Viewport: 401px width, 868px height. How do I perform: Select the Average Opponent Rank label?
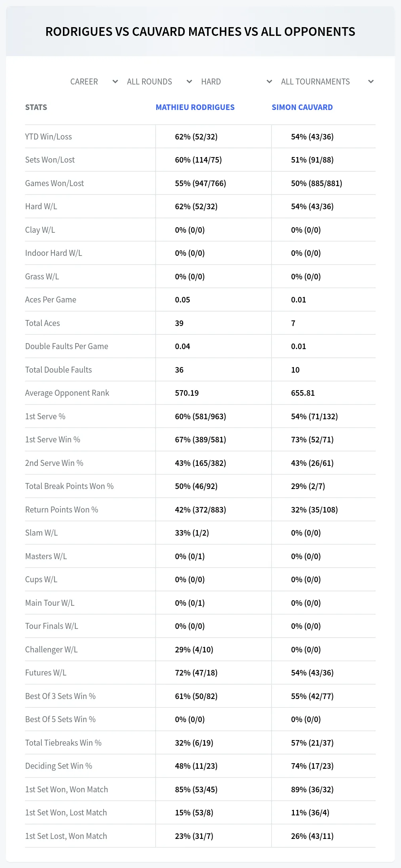point(67,393)
